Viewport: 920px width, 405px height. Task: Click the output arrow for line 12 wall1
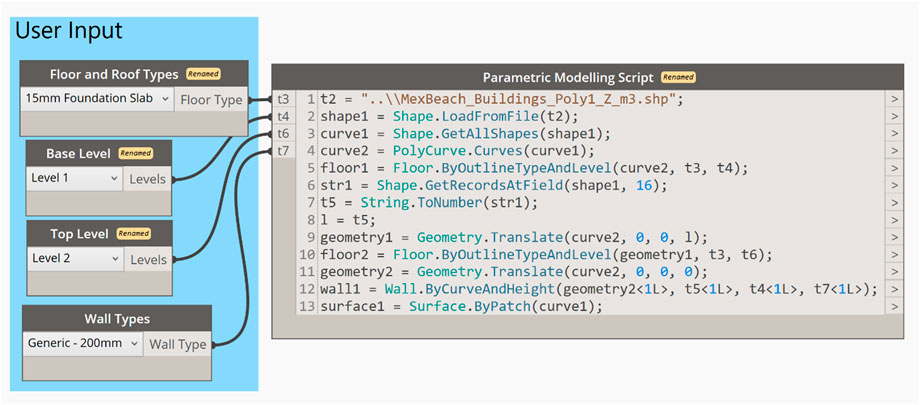pos(892,289)
